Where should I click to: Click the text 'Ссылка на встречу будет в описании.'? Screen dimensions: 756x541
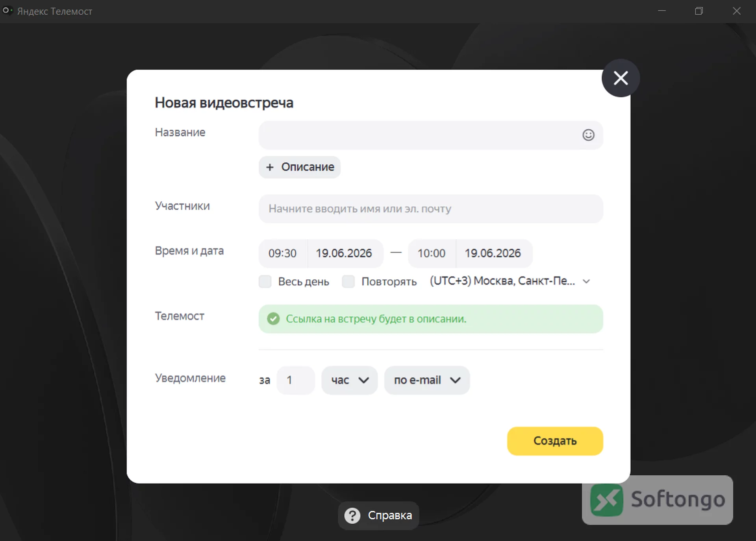point(376,319)
